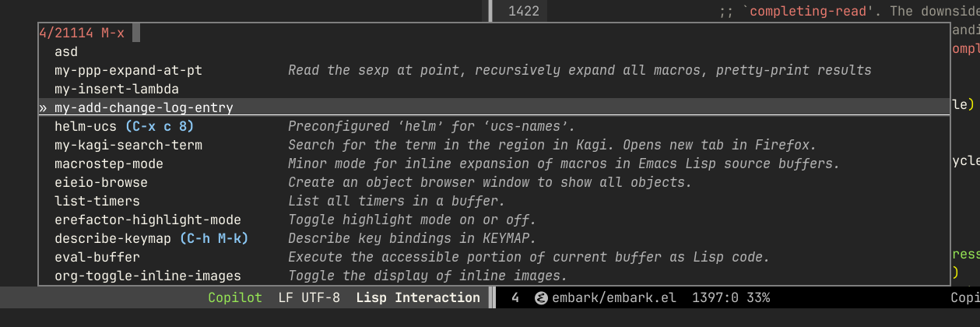Open the Lisp Interaction major mode menu
The width and height of the screenshot is (980, 327).
coord(418,297)
